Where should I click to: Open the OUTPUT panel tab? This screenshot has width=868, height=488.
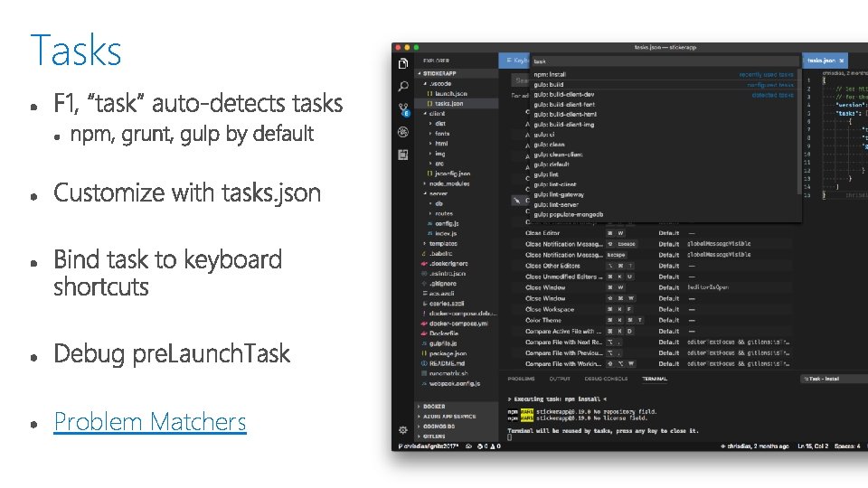pyautogui.click(x=559, y=379)
